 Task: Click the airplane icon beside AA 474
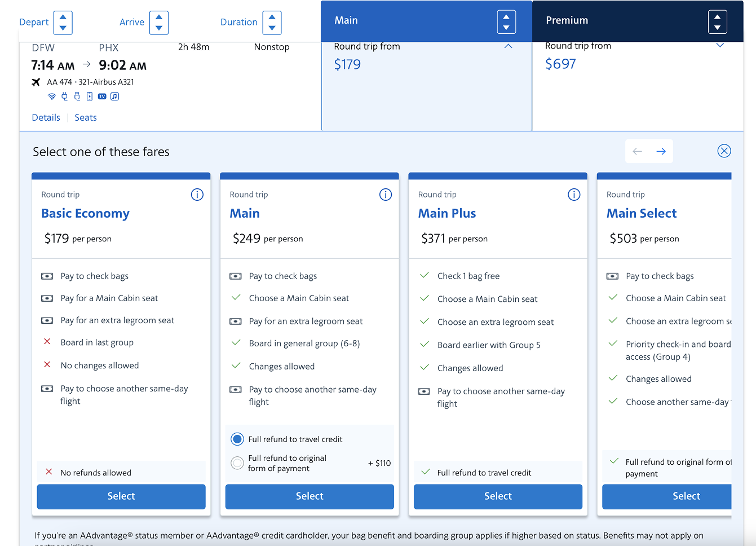click(x=36, y=82)
